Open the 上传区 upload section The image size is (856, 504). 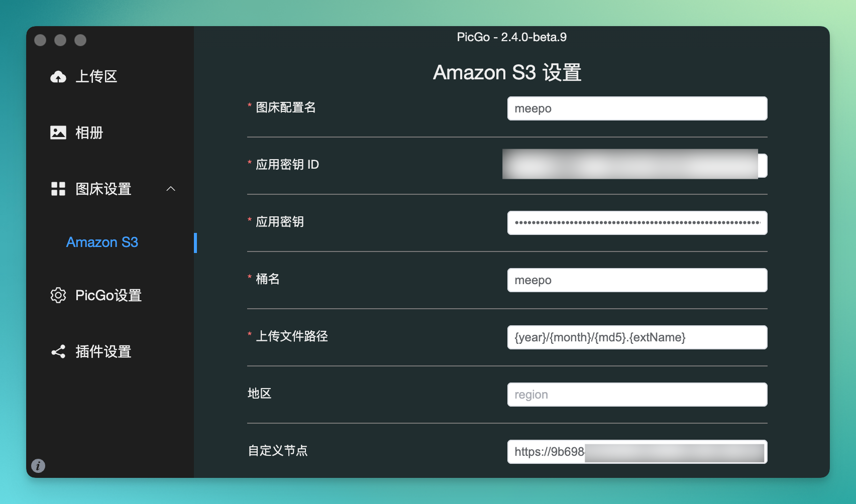pyautogui.click(x=96, y=76)
